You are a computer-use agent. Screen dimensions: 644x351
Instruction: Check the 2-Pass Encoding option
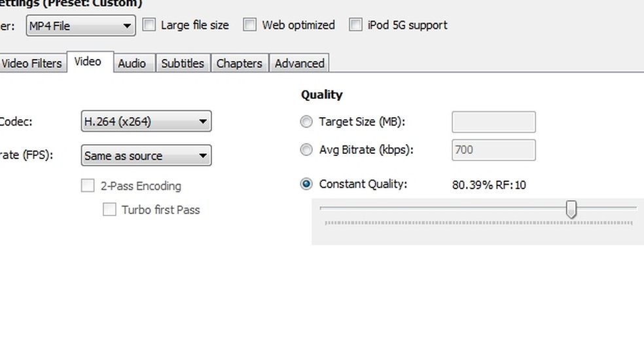pos(88,186)
